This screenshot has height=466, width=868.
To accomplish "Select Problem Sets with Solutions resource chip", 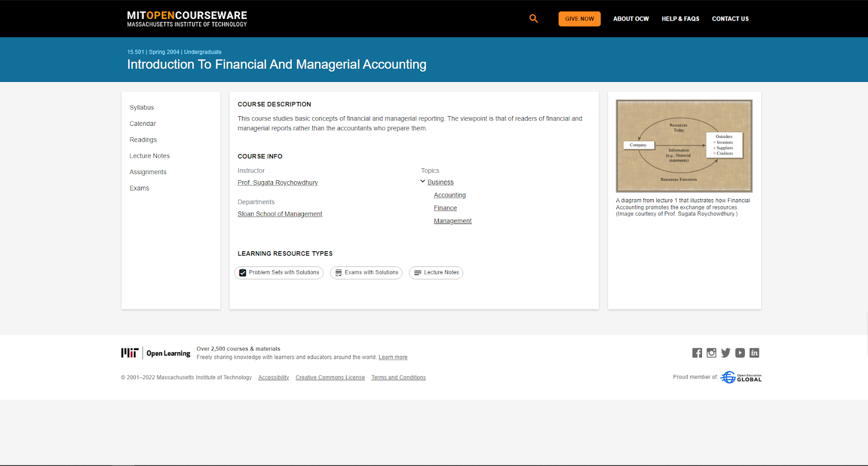I will (279, 273).
